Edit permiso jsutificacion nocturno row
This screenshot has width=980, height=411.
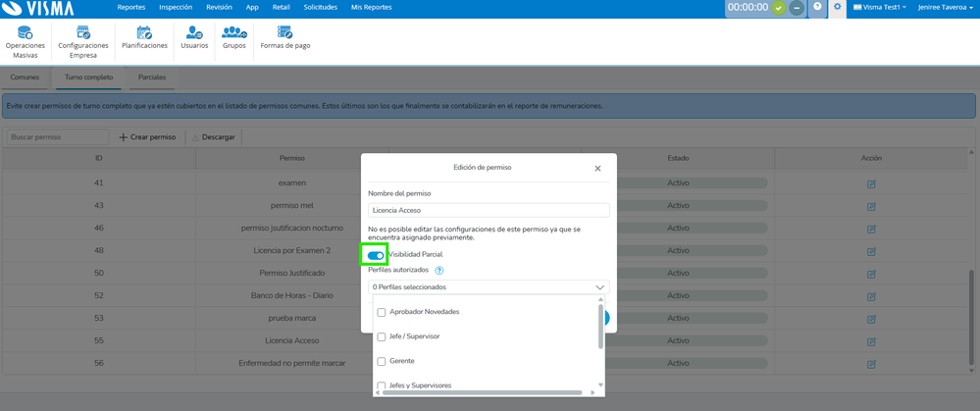point(871,229)
